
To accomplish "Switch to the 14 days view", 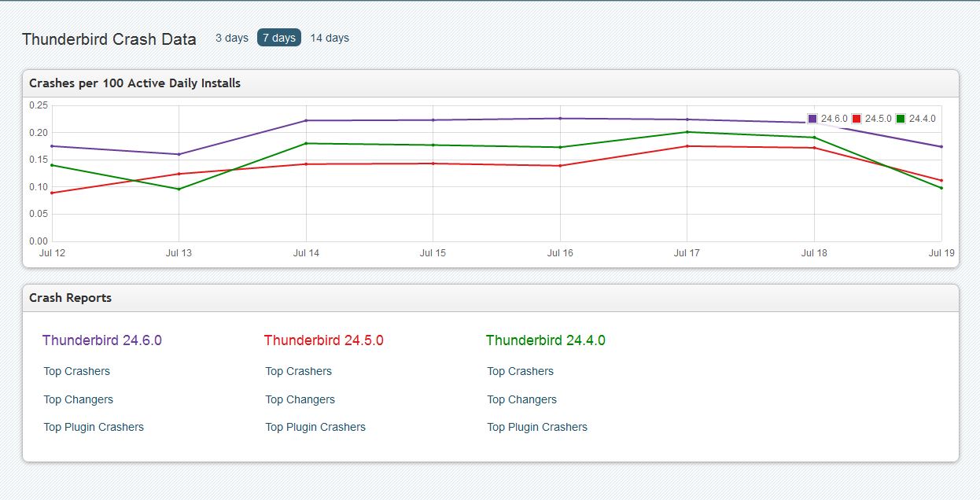I will pos(330,38).
